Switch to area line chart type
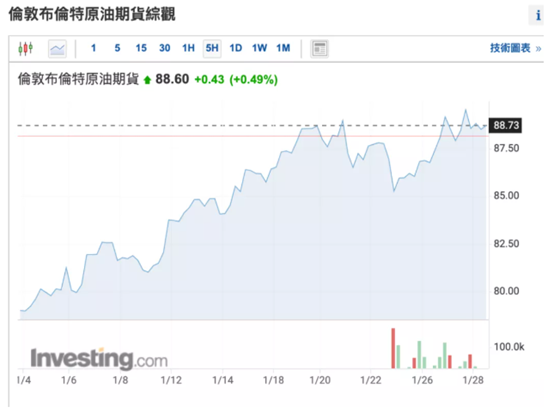This screenshot has width=554, height=413. coord(57,48)
